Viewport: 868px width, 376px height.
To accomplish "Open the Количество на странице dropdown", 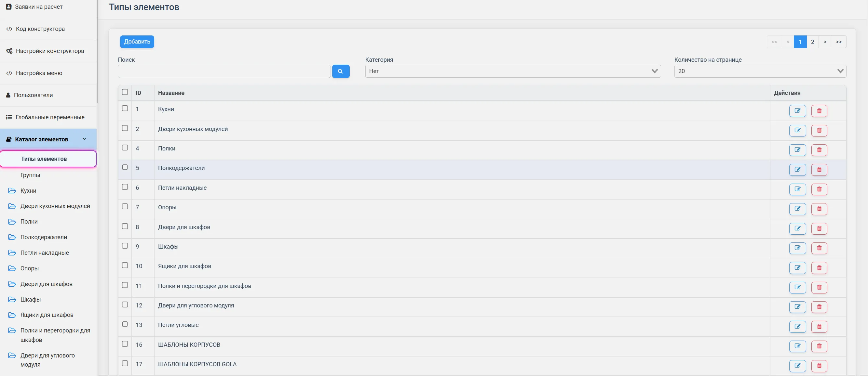I will 760,71.
